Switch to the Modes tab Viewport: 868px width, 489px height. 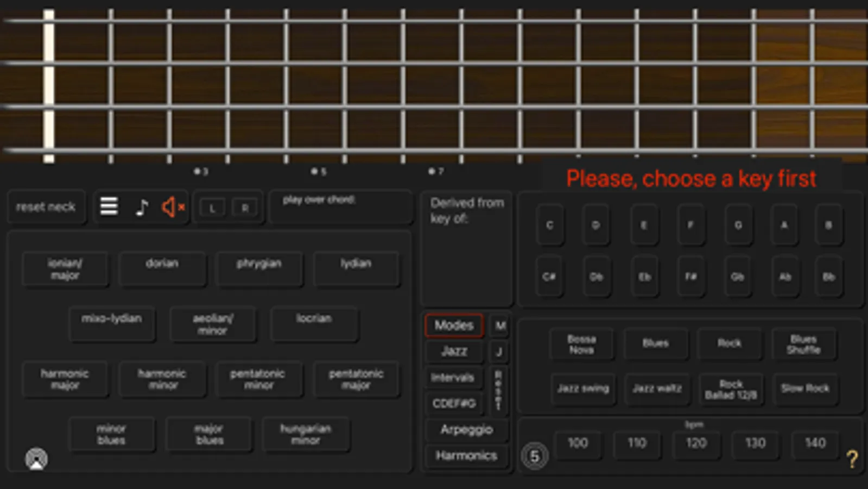(x=454, y=325)
